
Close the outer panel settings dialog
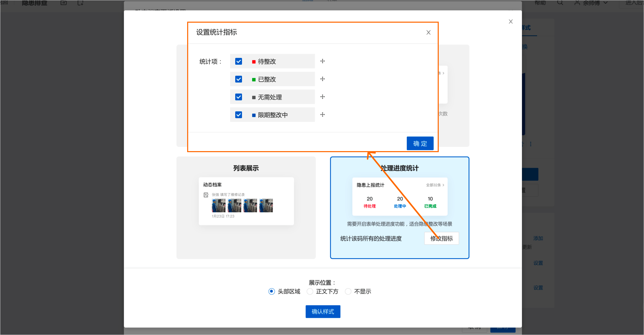point(510,22)
